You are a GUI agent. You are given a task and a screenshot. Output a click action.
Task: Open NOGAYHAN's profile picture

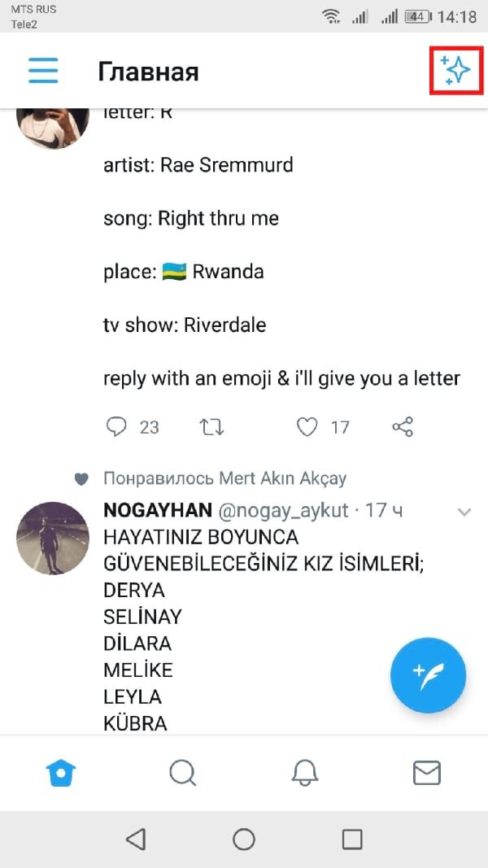point(53,538)
